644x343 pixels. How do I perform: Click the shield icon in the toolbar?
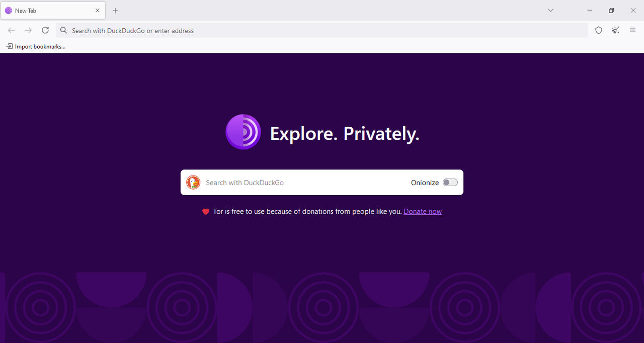[598, 30]
